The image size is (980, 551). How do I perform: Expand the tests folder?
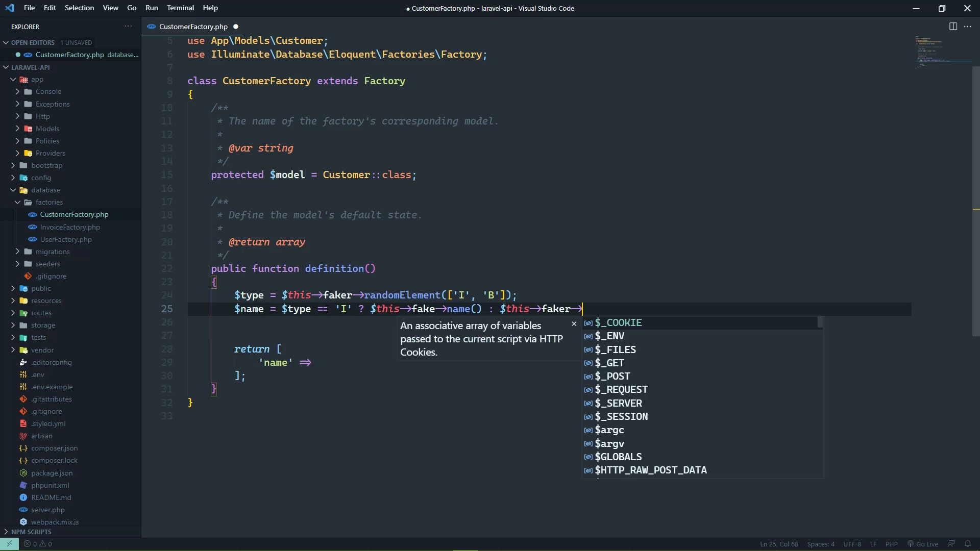(x=38, y=337)
